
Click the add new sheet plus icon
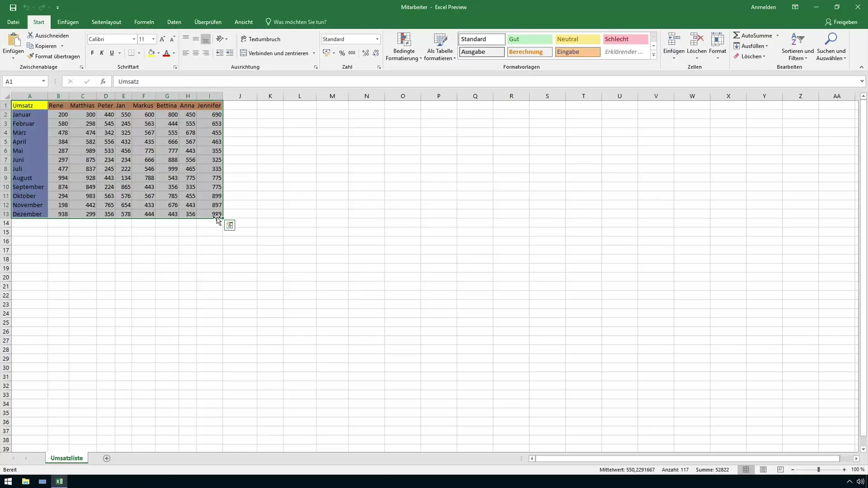(107, 458)
